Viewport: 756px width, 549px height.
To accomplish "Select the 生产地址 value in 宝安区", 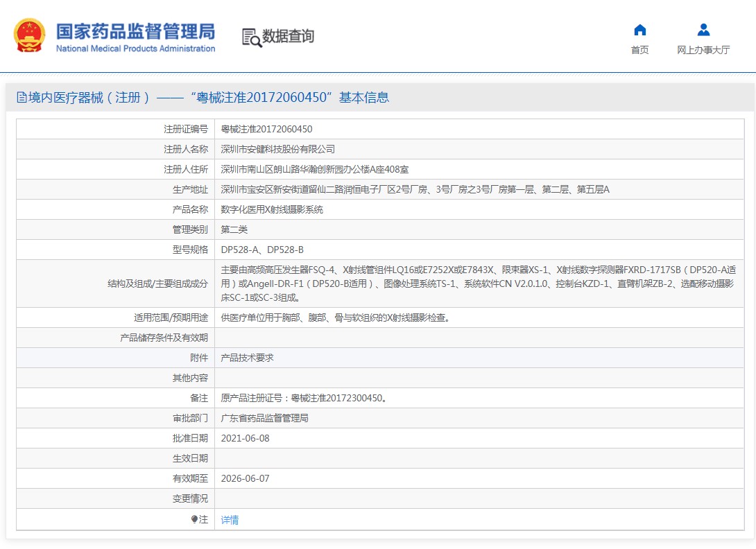I will [415, 189].
